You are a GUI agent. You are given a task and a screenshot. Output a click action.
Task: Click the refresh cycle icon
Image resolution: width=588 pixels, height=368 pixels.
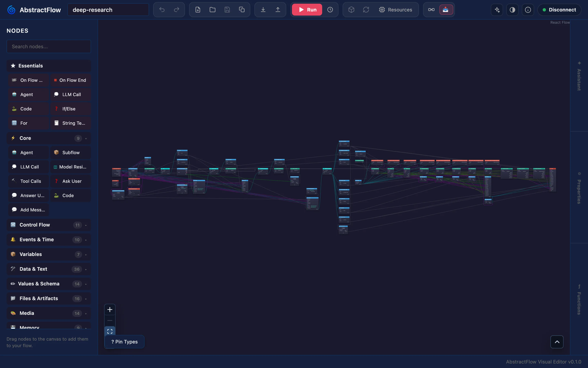366,10
